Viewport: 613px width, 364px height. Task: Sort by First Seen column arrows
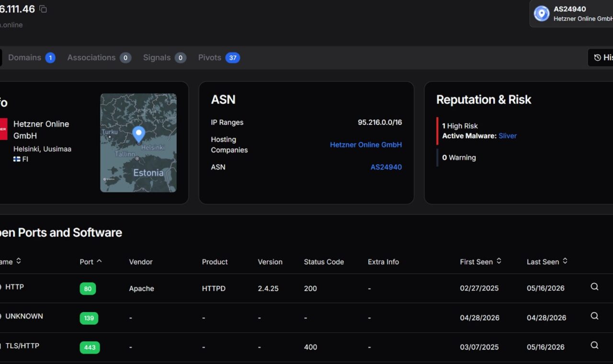tap(499, 261)
